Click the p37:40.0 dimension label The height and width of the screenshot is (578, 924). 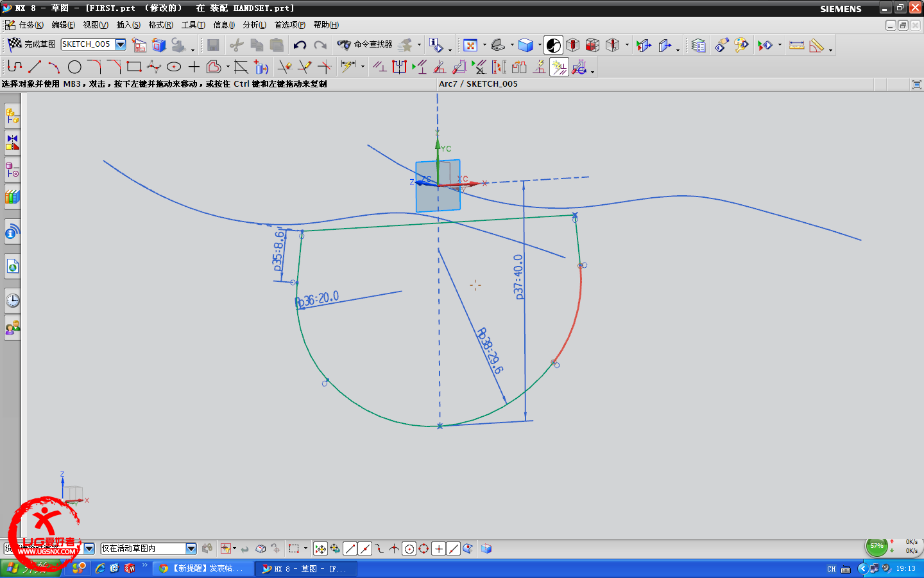(x=518, y=277)
